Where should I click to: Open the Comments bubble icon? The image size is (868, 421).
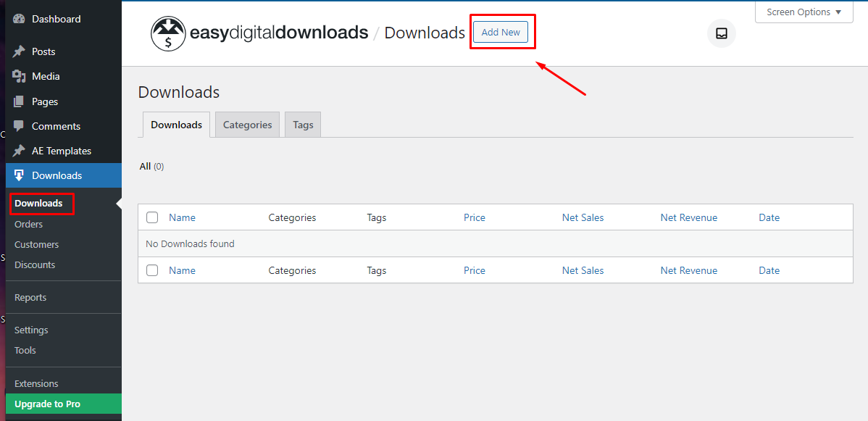[20, 126]
